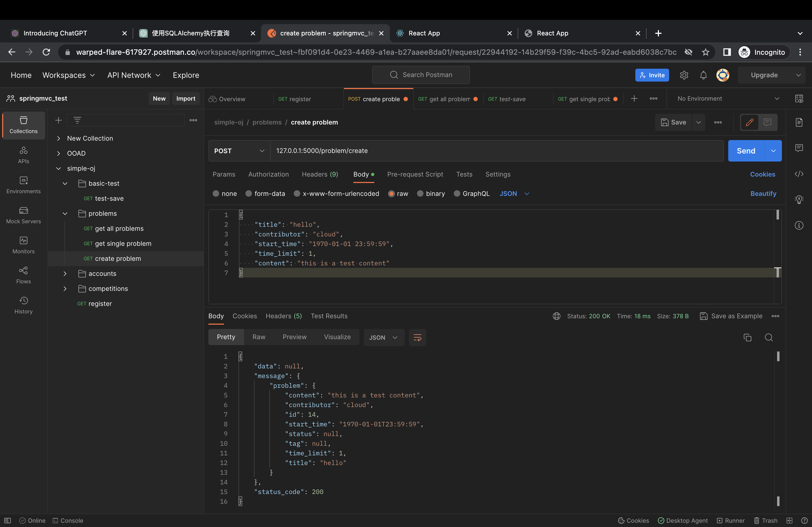812x527 pixels.
Task: Open the POST method dropdown
Action: tap(239, 151)
